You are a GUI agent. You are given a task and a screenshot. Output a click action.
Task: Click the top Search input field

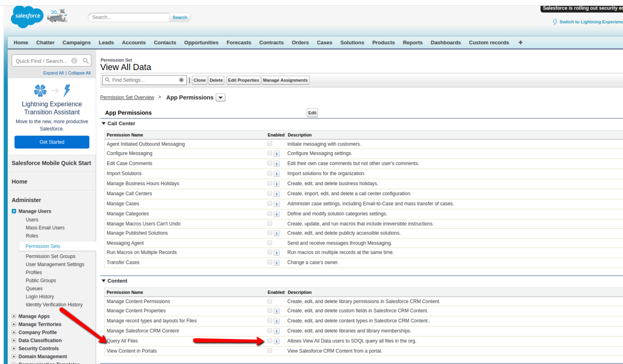(129, 18)
